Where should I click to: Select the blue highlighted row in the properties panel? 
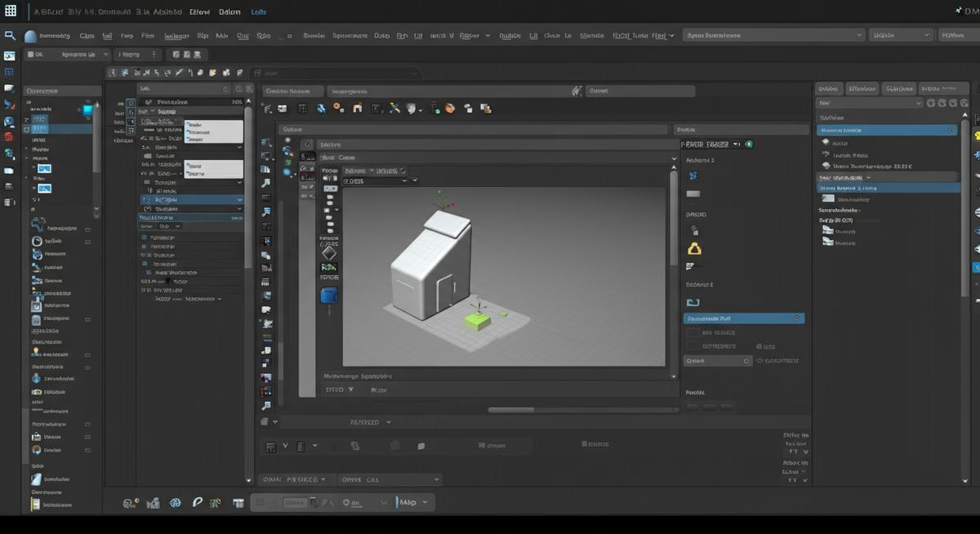(x=743, y=318)
